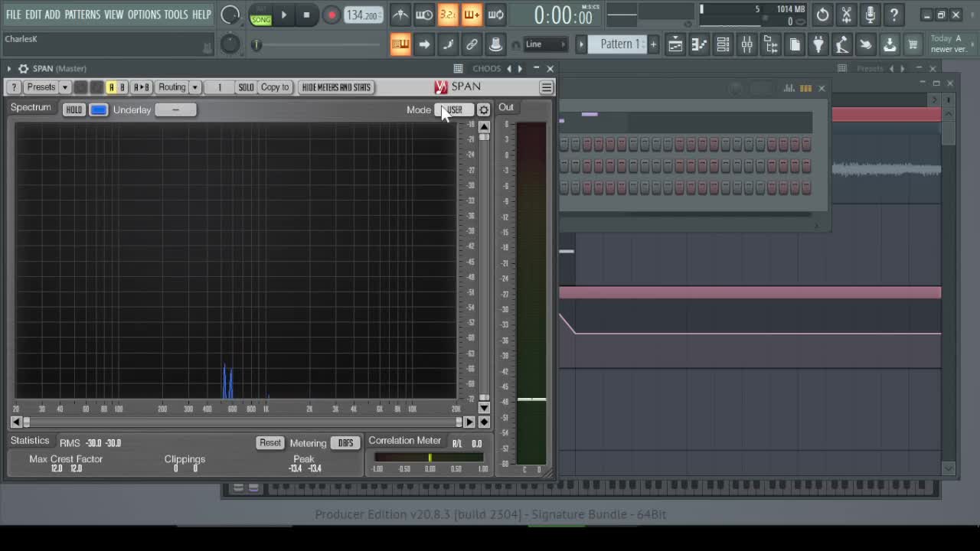Click the undo history icon
The width and height of the screenshot is (980, 551).
pyautogui.click(x=822, y=15)
